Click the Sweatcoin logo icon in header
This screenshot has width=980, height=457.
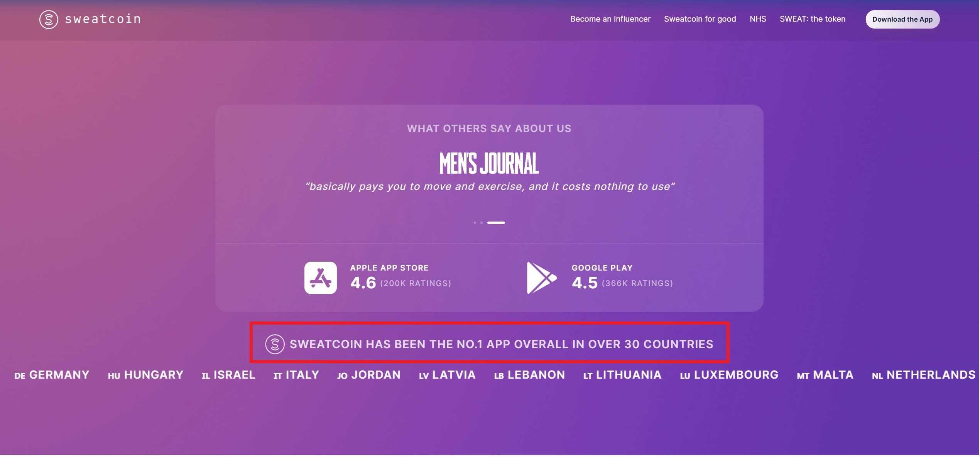49,19
